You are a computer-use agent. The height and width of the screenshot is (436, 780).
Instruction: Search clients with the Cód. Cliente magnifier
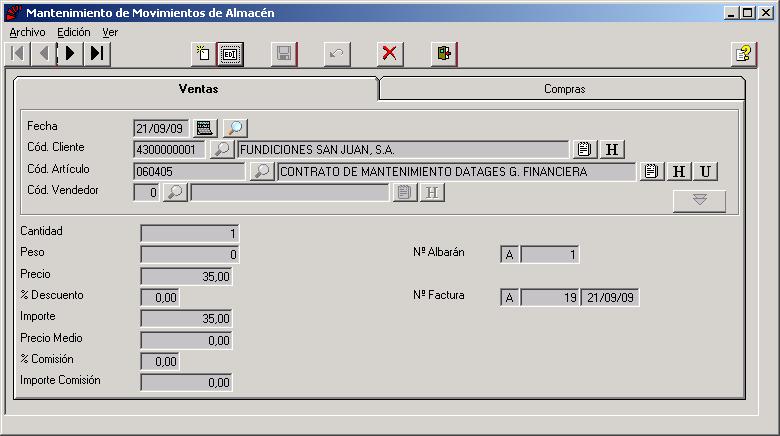222,149
